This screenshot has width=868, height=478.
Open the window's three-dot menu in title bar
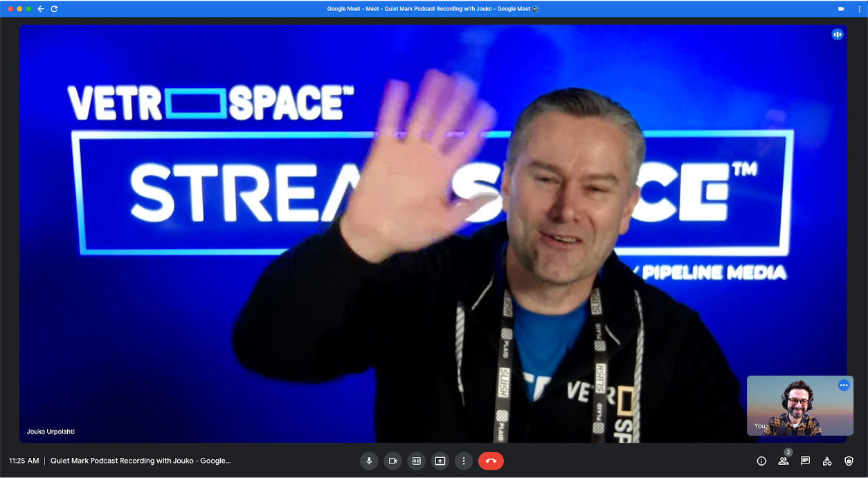(859, 9)
